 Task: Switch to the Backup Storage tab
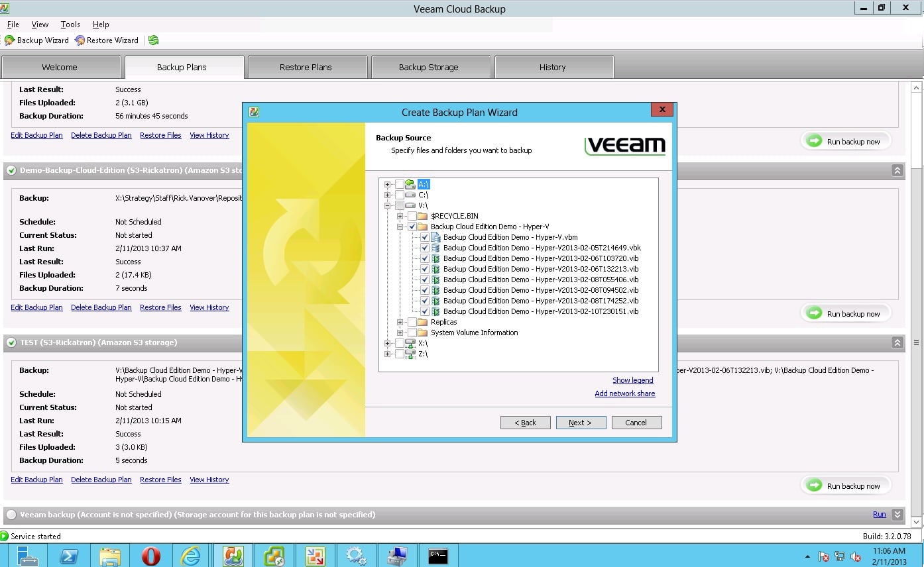[x=428, y=67]
